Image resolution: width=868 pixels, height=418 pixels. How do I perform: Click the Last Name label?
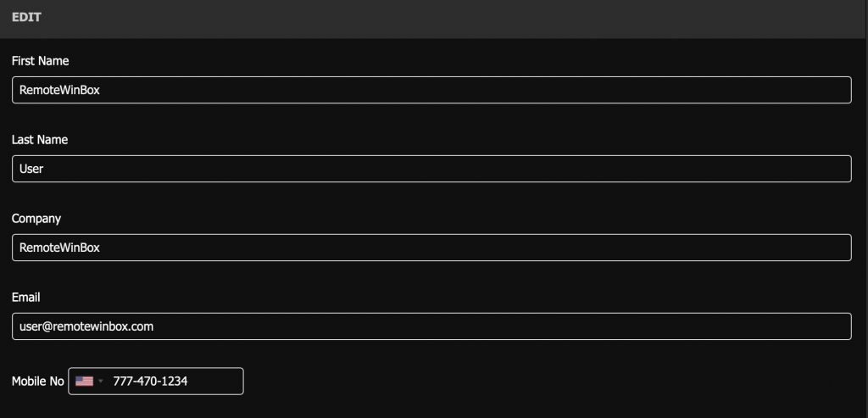(39, 140)
